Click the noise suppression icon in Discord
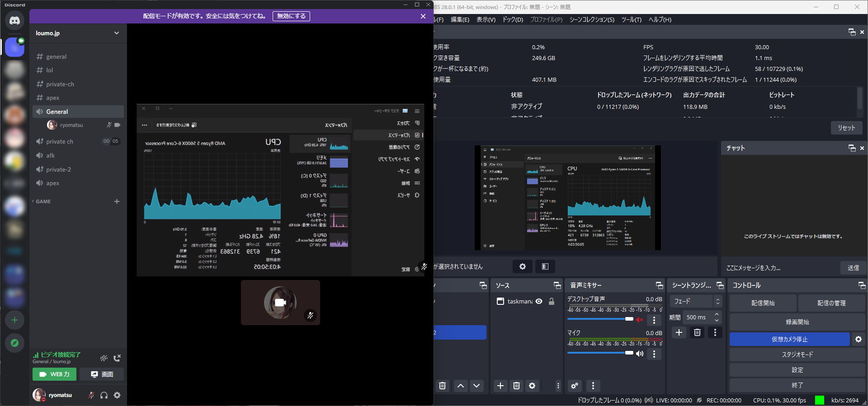868x406 pixels. 104,358
